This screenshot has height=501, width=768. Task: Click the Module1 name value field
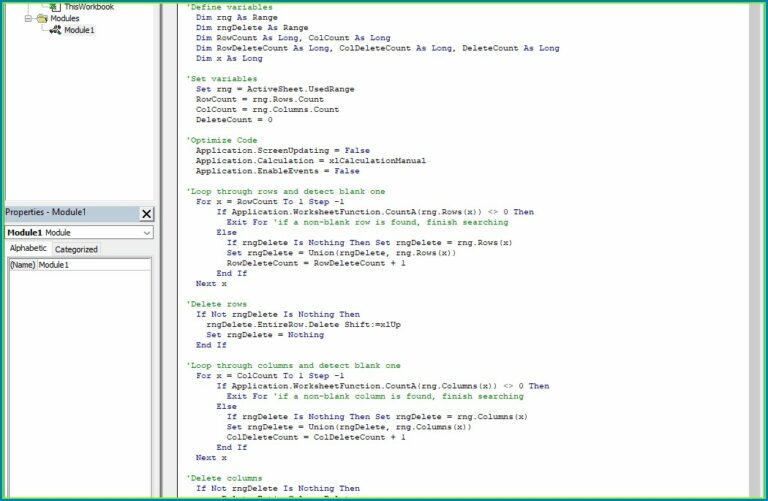[94, 265]
